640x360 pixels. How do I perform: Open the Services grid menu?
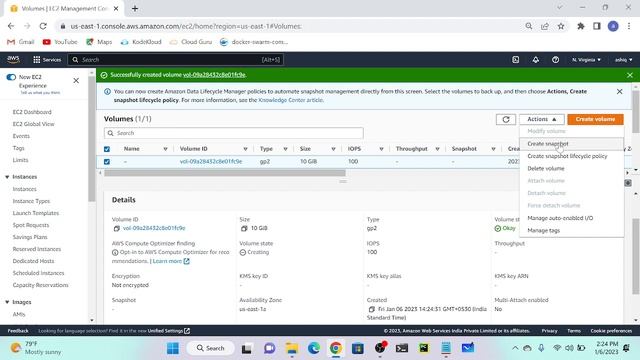[47, 60]
